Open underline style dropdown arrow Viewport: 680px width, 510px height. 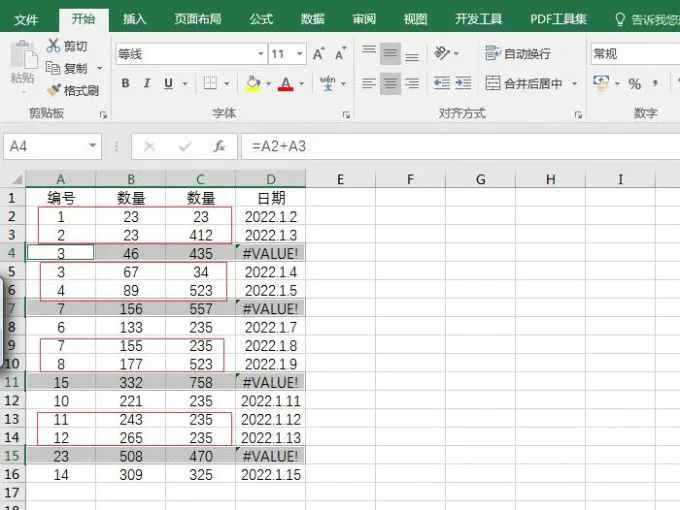185,83
